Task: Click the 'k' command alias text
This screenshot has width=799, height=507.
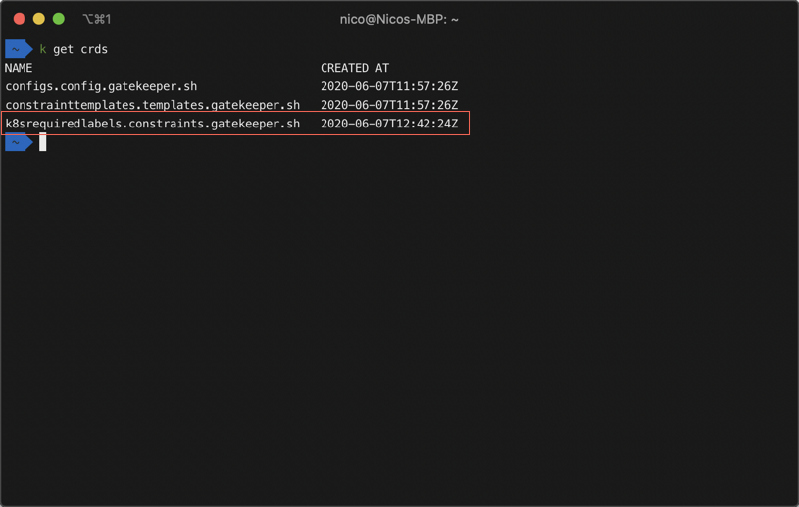Action: (x=43, y=49)
